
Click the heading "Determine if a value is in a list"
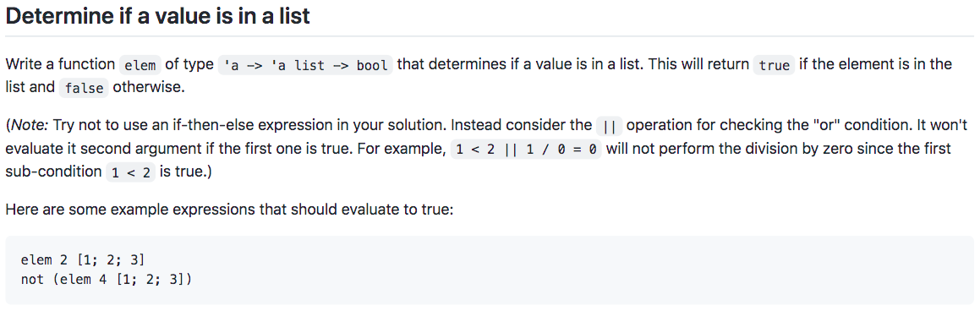(157, 15)
